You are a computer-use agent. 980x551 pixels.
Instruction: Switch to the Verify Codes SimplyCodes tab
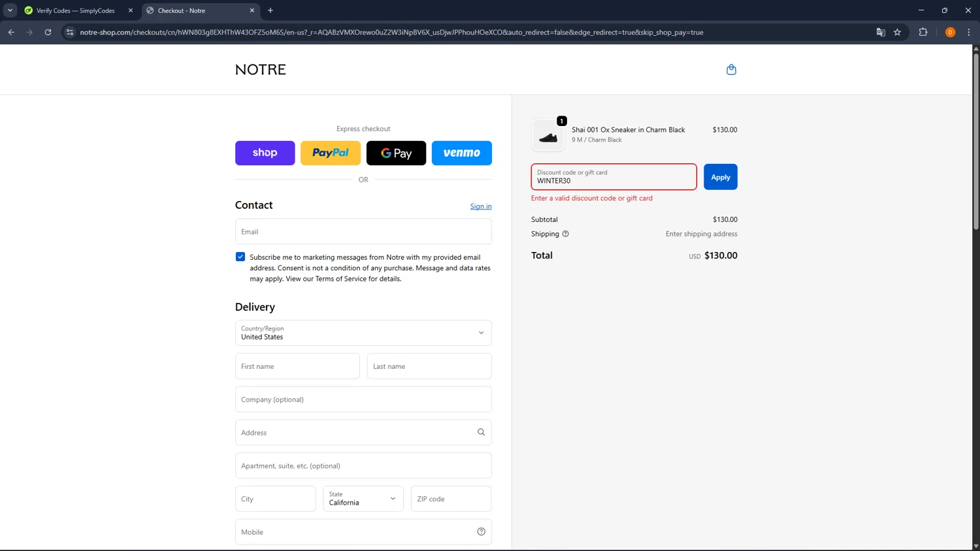(76, 10)
